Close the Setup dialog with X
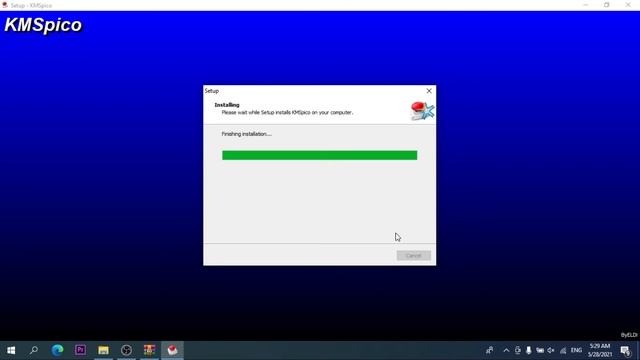 (x=429, y=91)
